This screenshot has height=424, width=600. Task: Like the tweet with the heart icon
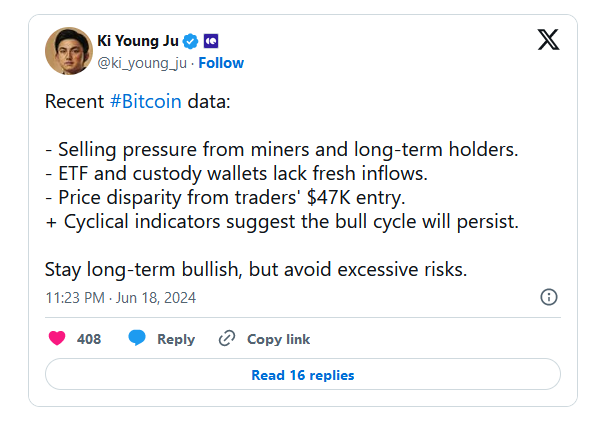(x=57, y=339)
